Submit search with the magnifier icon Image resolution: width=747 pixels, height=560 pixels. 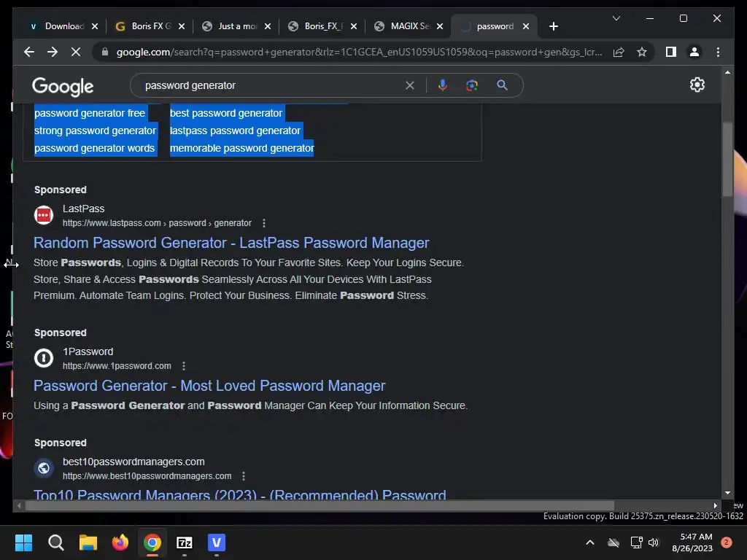pyautogui.click(x=502, y=85)
